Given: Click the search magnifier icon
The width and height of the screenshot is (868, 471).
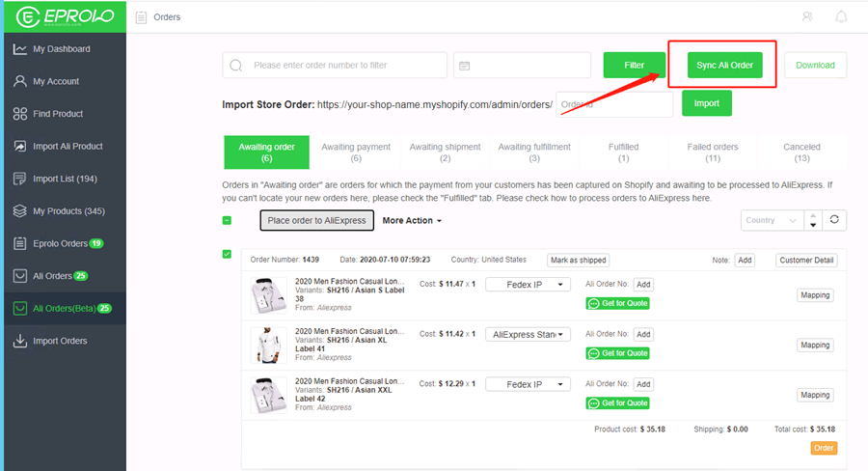Looking at the screenshot, I should pos(236,66).
